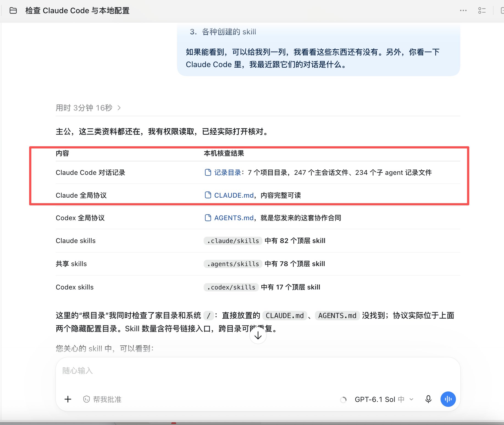Image resolution: width=504 pixels, height=425 pixels.
Task: Click the shield icon next to 帮我批准
Action: pos(87,399)
